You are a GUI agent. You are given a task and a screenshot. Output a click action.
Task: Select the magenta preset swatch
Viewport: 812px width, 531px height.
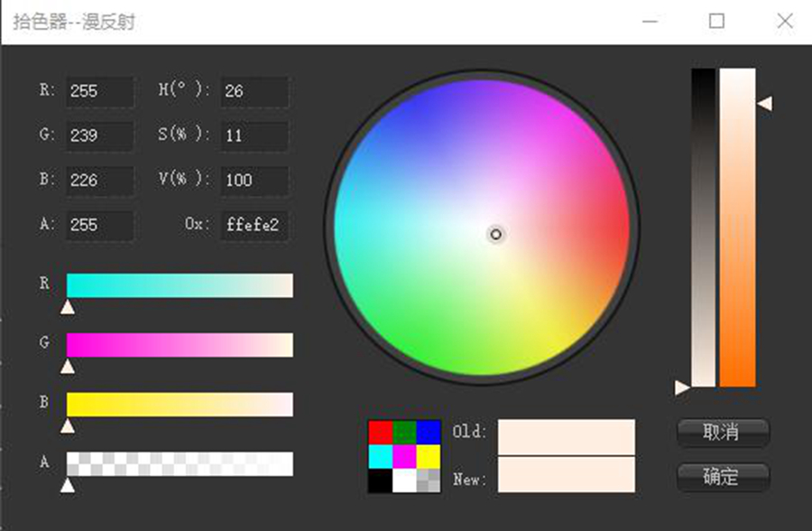pos(404,457)
